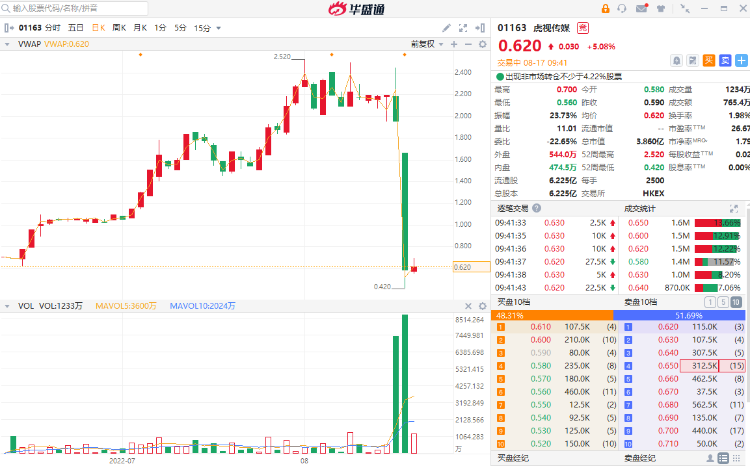
Task: Show 10 levels of order book
Action: point(736,302)
